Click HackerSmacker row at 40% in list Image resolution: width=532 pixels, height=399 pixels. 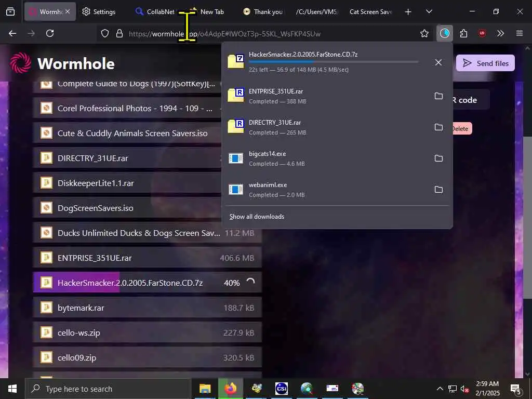pos(147,283)
